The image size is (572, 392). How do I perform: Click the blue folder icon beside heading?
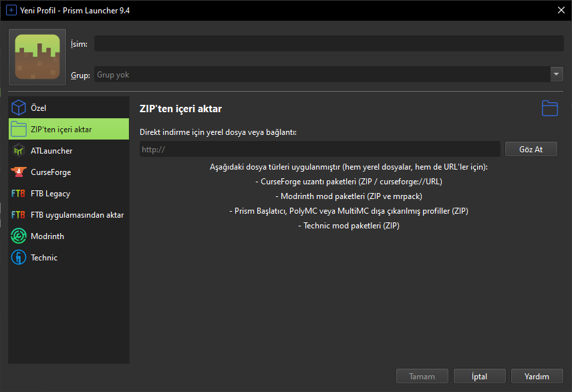click(x=550, y=108)
